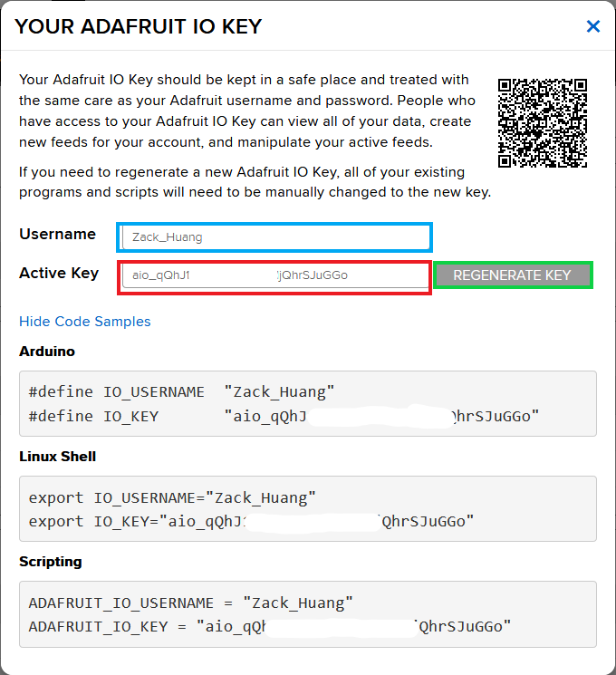Viewport: 616px width, 675px height.
Task: Click the #define IO_KEY line
Action: click(284, 416)
